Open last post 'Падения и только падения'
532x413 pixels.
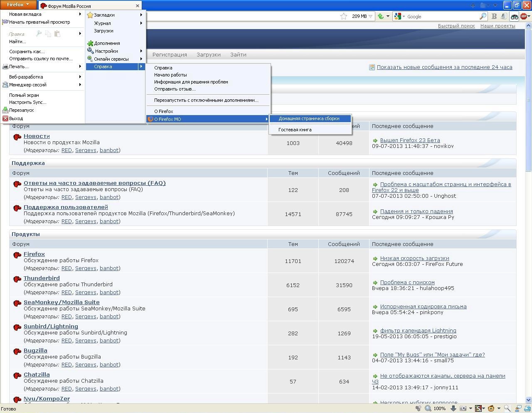click(416, 211)
